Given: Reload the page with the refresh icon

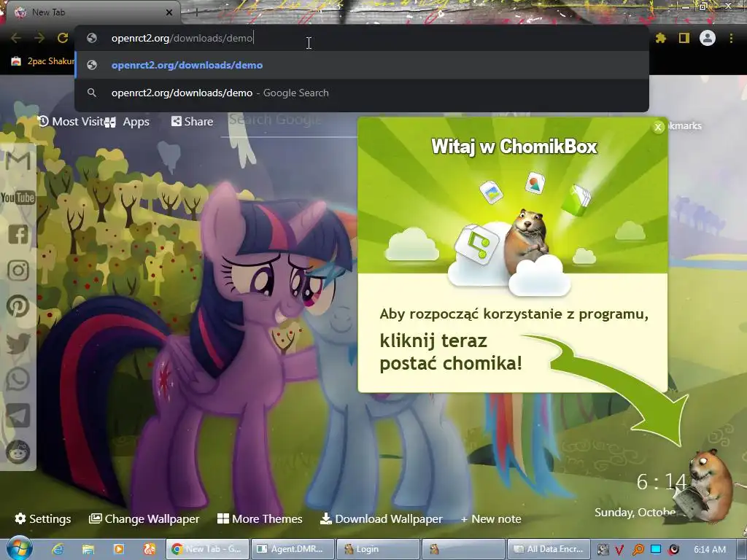Looking at the screenshot, I should [x=63, y=38].
